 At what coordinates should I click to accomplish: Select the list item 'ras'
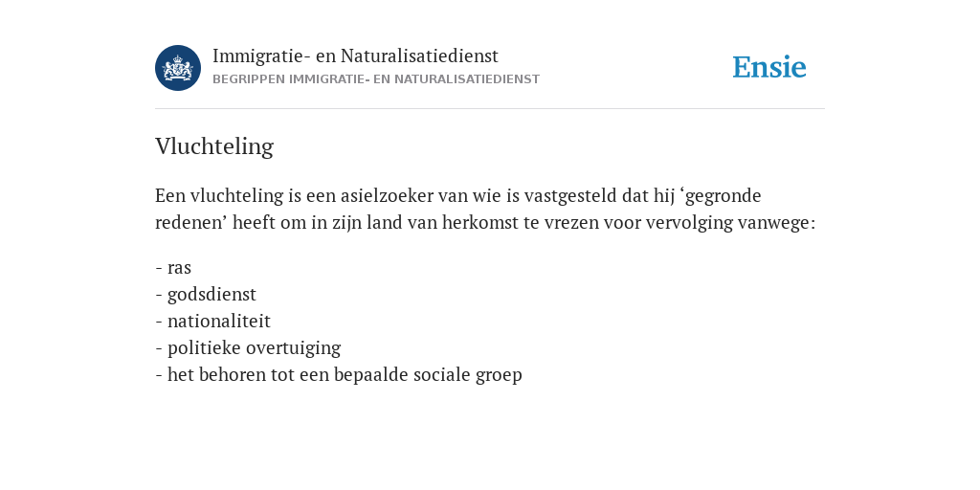pyautogui.click(x=173, y=268)
